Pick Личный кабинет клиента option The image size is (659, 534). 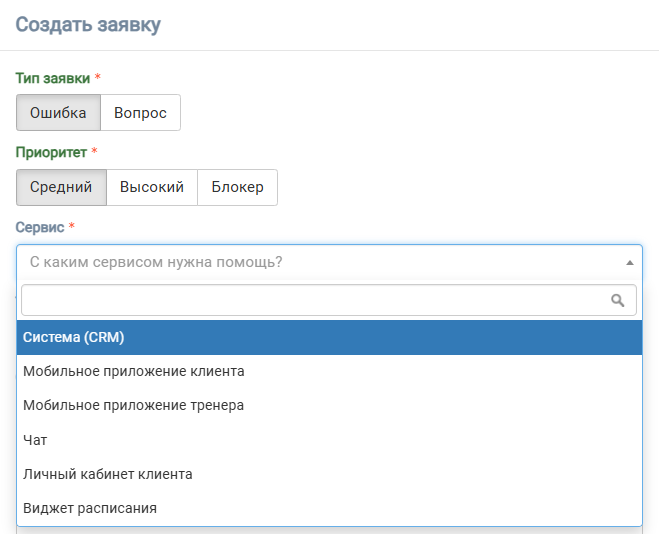click(x=330, y=474)
